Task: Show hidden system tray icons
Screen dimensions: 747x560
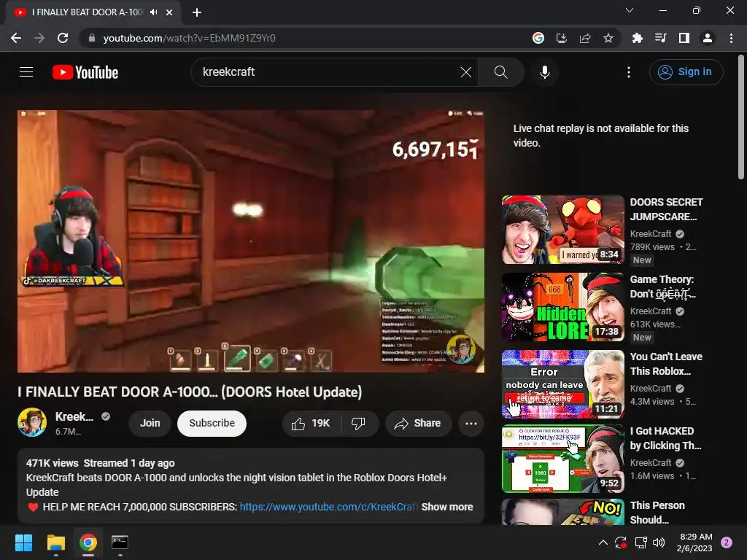Action: [x=603, y=542]
